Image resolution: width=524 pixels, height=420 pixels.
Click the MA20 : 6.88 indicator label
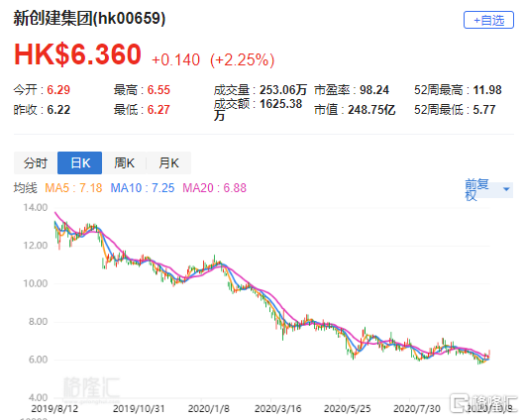point(215,188)
